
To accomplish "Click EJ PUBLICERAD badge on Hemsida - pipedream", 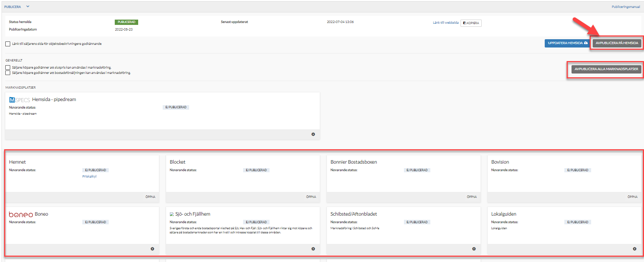I will click(x=176, y=107).
